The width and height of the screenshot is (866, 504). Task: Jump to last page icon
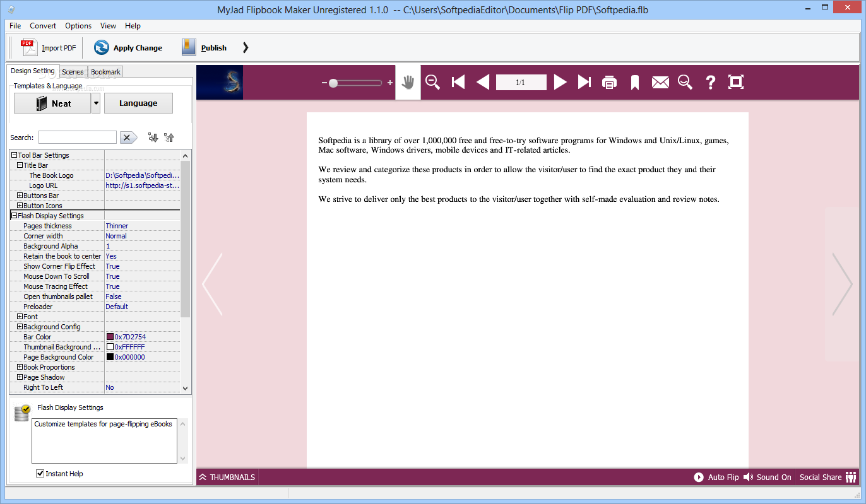[584, 82]
